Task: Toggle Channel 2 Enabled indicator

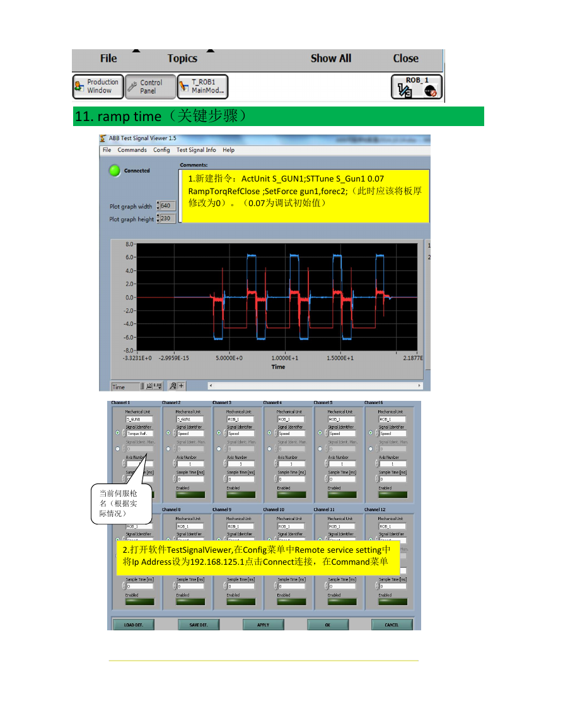Action: (190, 494)
